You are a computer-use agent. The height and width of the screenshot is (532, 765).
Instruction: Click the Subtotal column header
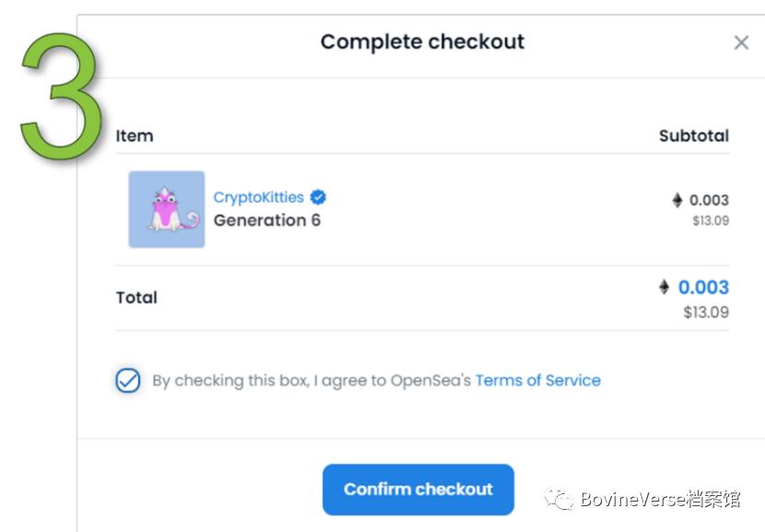point(693,136)
